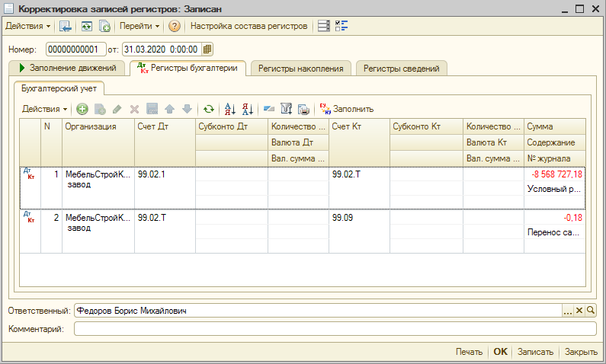Select the Регистры бухгалтерии tab

pyautogui.click(x=188, y=68)
